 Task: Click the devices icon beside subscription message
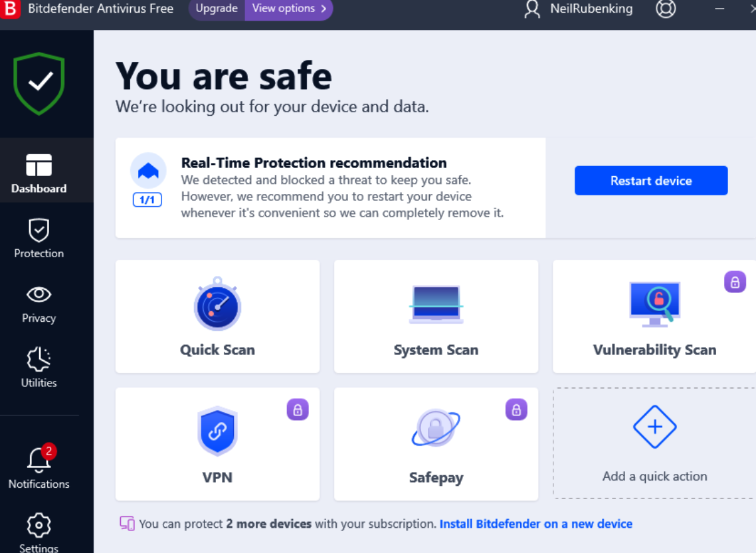coord(128,524)
